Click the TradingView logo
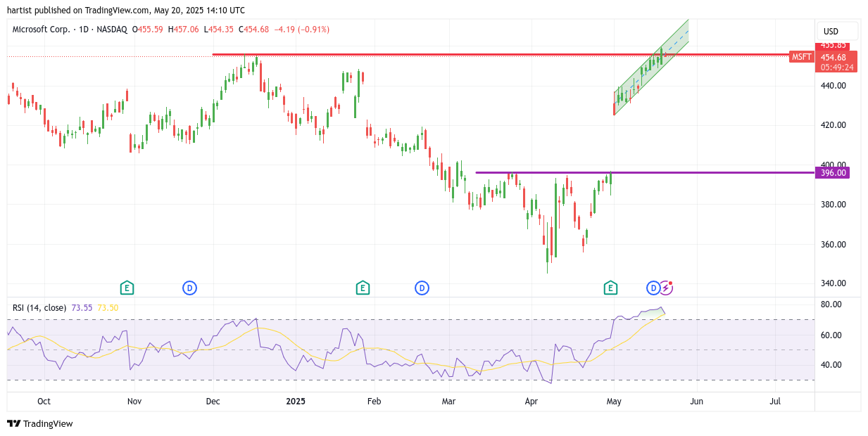Image resolution: width=868 pixels, height=436 pixels. 40,423
